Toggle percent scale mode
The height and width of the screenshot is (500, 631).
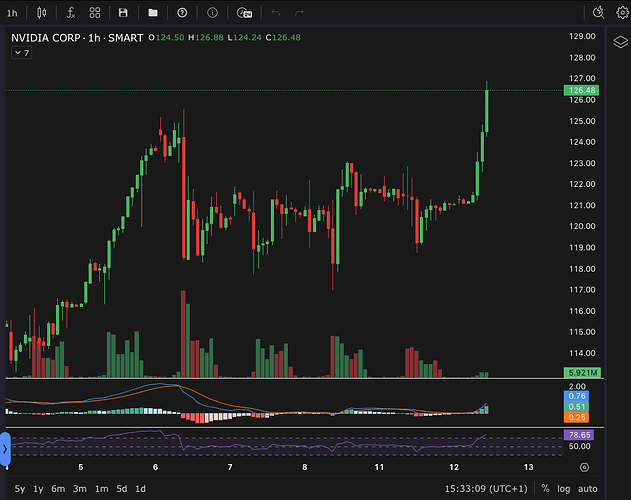(x=545, y=489)
